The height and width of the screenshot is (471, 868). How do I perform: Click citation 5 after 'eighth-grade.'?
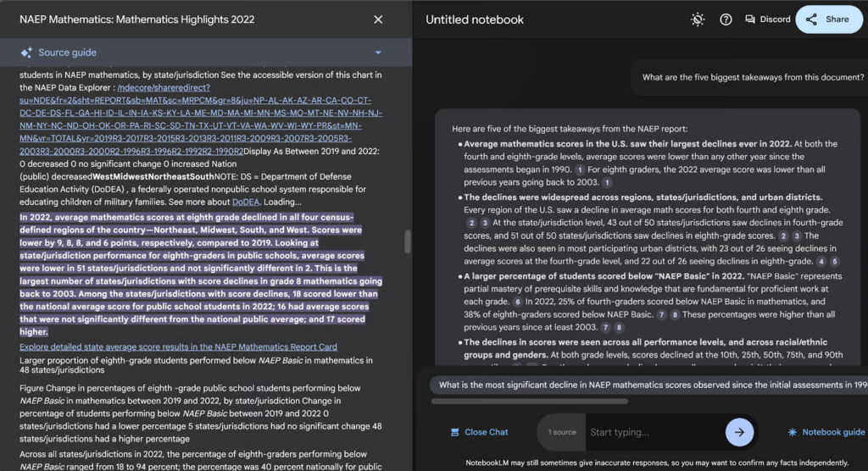(x=835, y=261)
